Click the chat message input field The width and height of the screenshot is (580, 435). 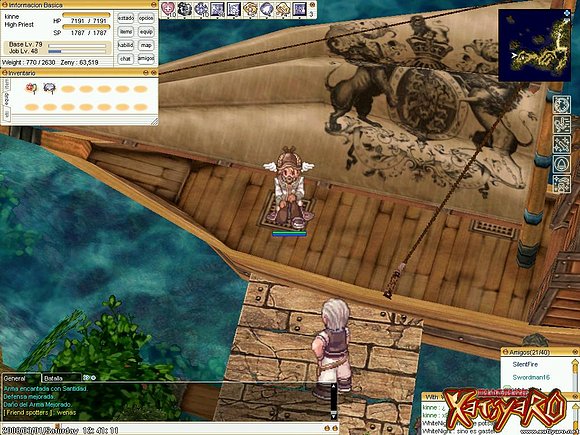point(162,429)
